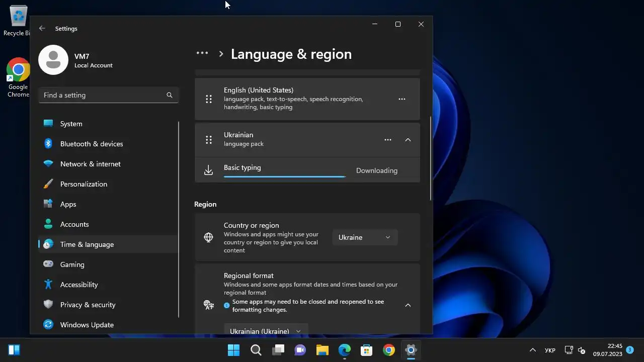This screenshot has width=644, height=362.
Task: Launch Chrome from the taskbar
Action: tap(389, 350)
